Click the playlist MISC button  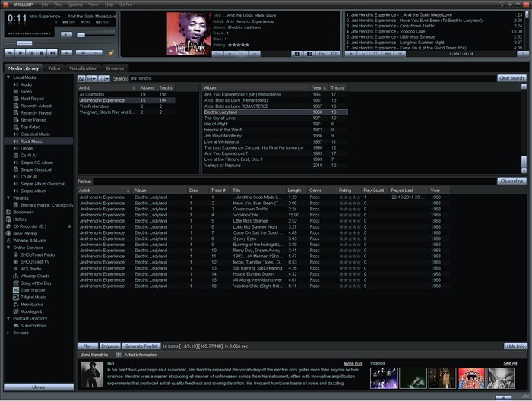click(388, 54)
